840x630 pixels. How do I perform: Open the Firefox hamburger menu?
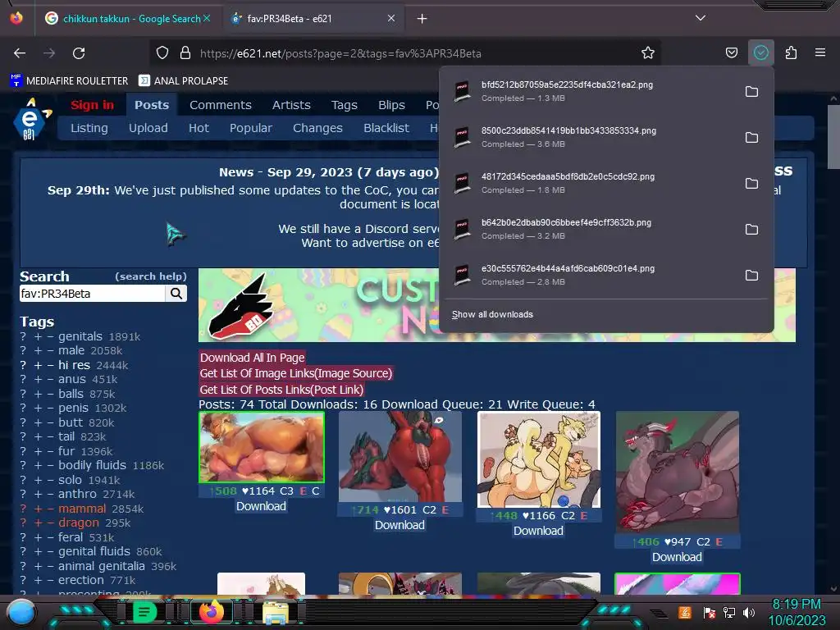point(819,53)
